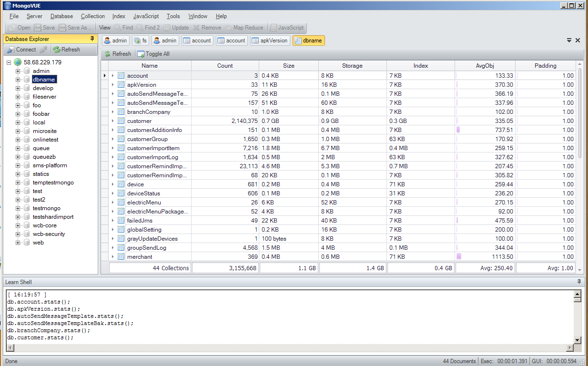The image size is (588, 366).
Task: Click the microsite database icon
Action: point(27,131)
